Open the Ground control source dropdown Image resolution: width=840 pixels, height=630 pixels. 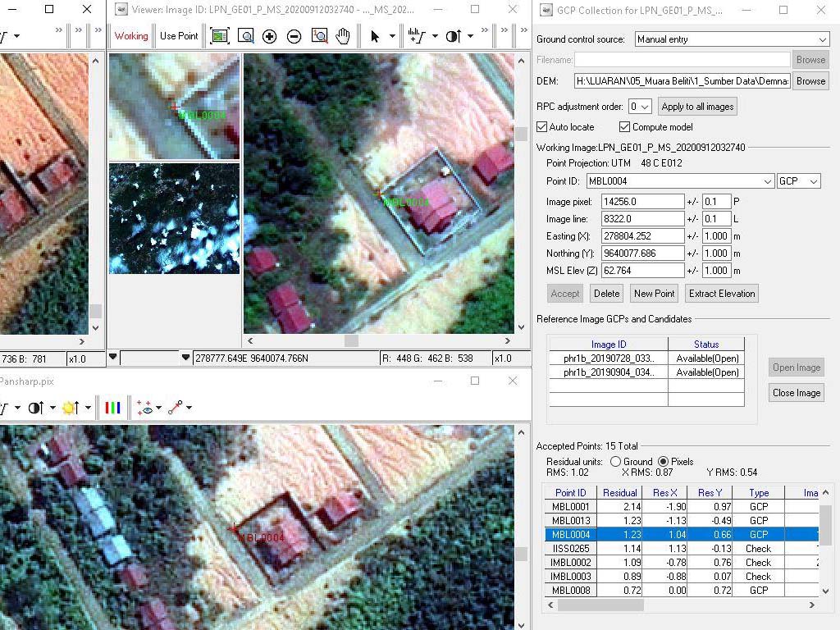point(732,39)
